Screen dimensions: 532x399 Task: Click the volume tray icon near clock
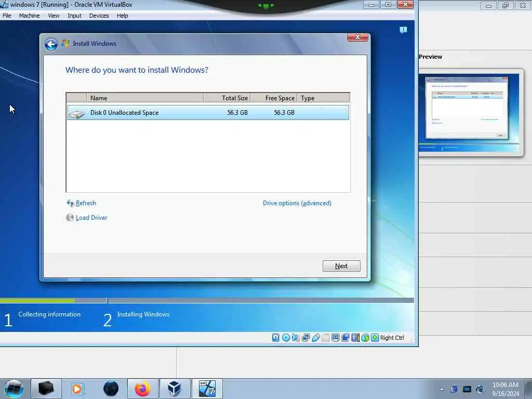point(480,389)
